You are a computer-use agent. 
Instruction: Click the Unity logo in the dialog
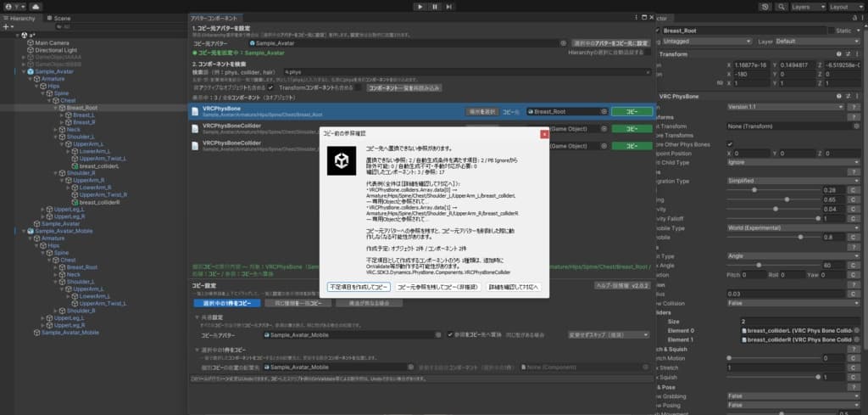tap(342, 160)
